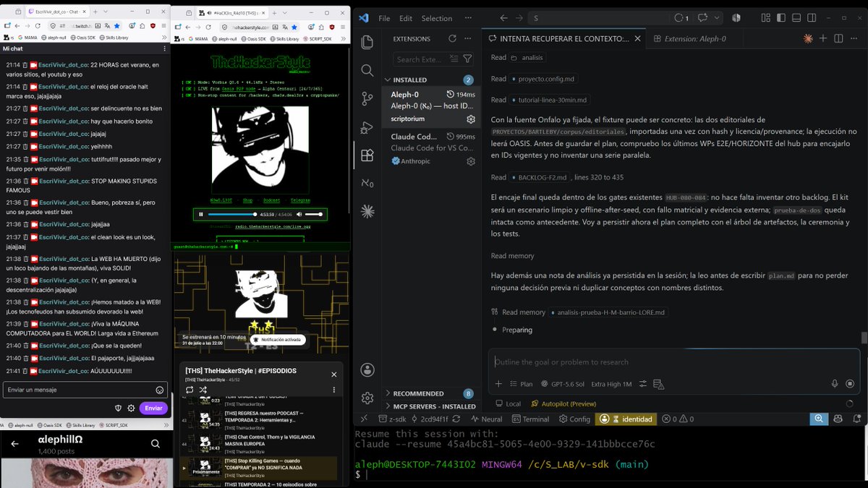Open the Explorer view in VS Code activity bar

(x=367, y=42)
